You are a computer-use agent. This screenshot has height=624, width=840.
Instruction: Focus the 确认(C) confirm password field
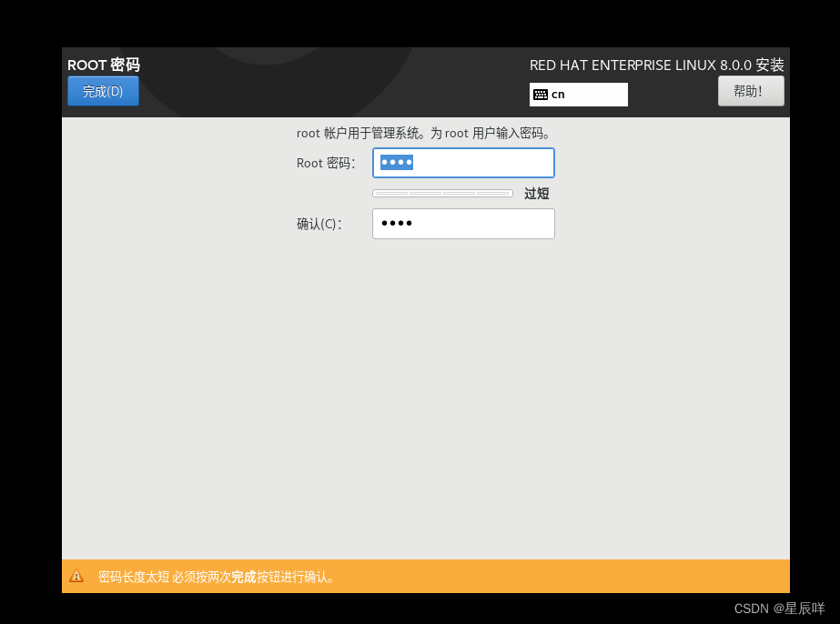click(463, 224)
